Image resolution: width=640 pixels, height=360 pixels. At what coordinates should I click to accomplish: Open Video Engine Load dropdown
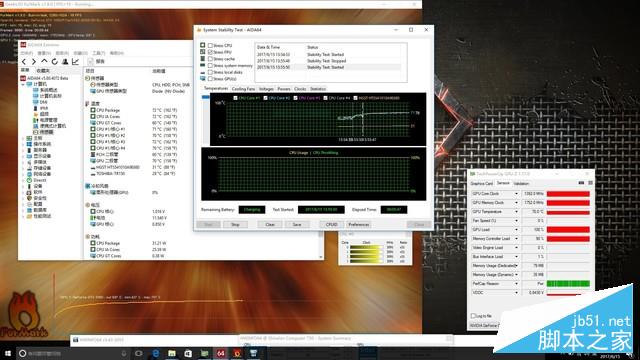516,248
